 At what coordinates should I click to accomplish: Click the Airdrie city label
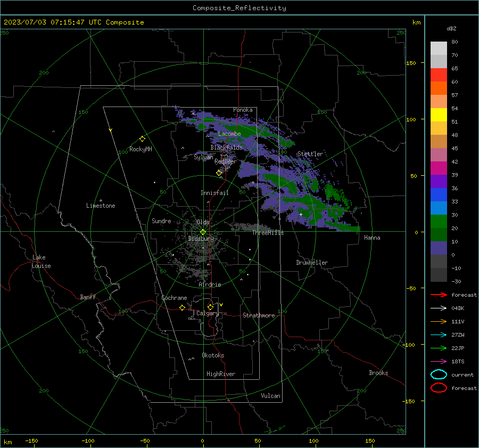point(210,284)
